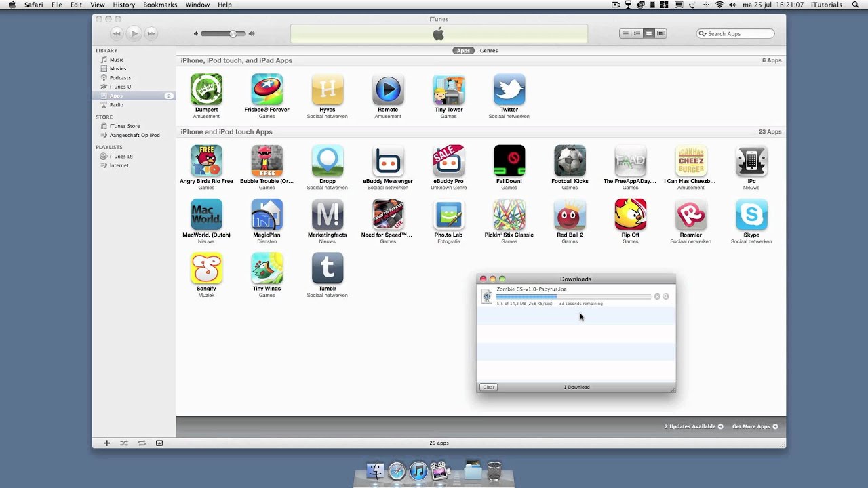Switch to album list view

coord(637,33)
